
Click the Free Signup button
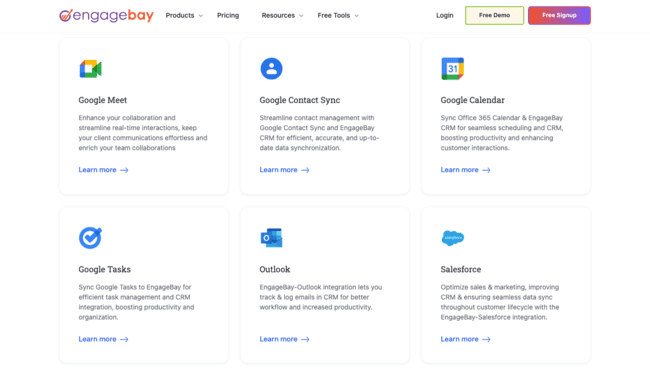click(559, 15)
